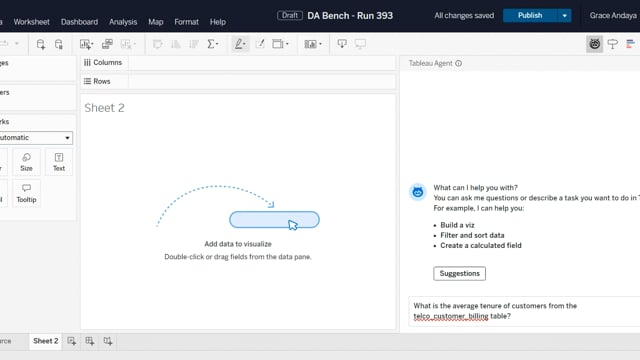Click the Sort Ascending toolbar icon
This screenshot has height=360, width=640.
tap(176, 44)
